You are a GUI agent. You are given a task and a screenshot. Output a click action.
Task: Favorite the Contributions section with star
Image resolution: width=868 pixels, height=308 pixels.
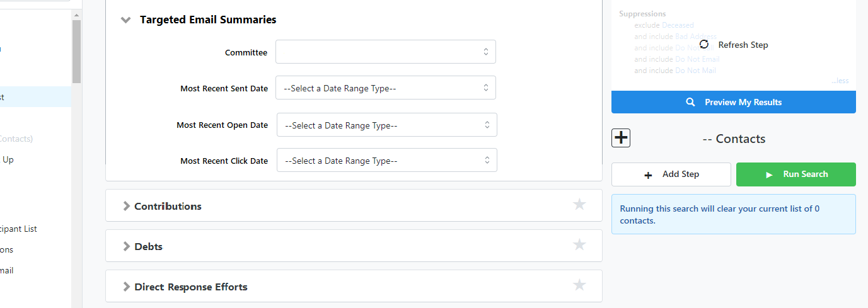click(579, 204)
